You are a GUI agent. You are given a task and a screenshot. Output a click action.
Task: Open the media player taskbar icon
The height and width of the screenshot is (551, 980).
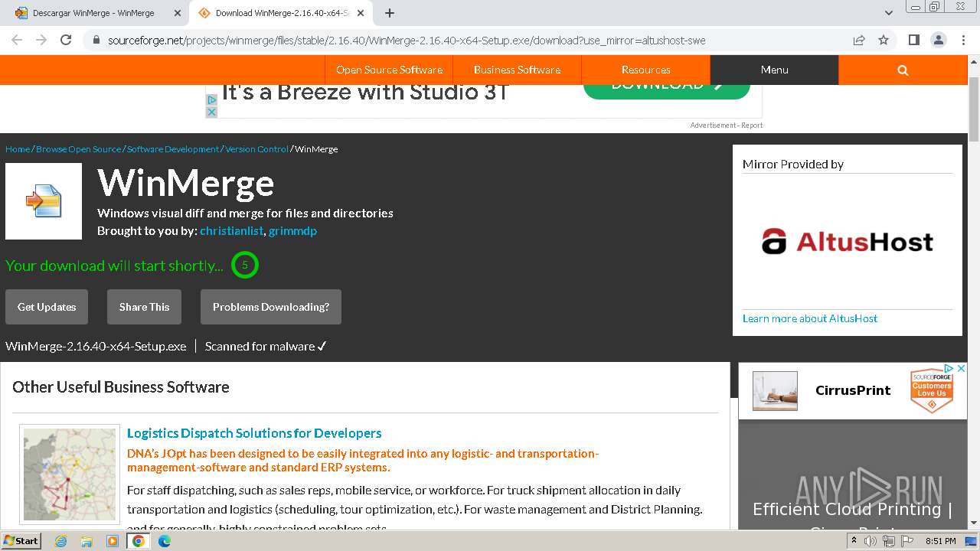coord(113,541)
